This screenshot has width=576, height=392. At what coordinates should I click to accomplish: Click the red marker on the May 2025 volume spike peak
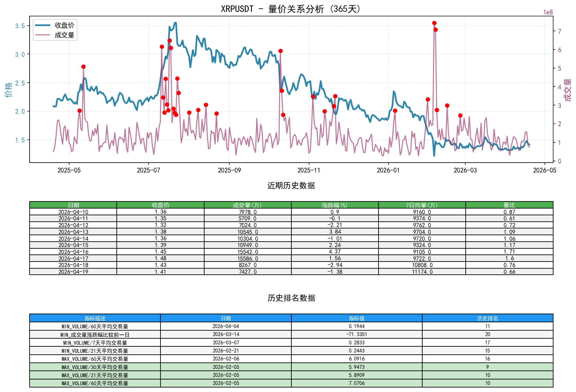point(83,67)
